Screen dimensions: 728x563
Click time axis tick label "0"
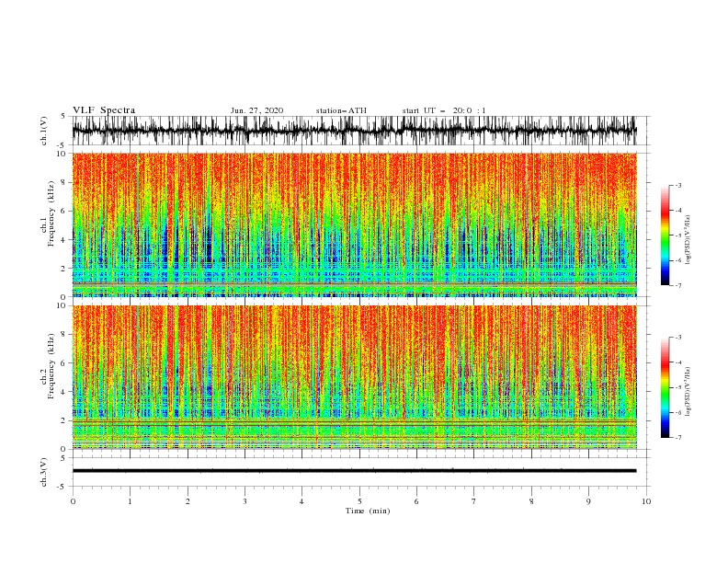(73, 501)
